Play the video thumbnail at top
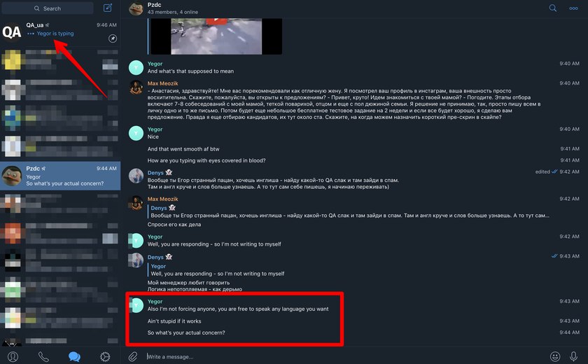The height and width of the screenshot is (364, 588). (216, 36)
